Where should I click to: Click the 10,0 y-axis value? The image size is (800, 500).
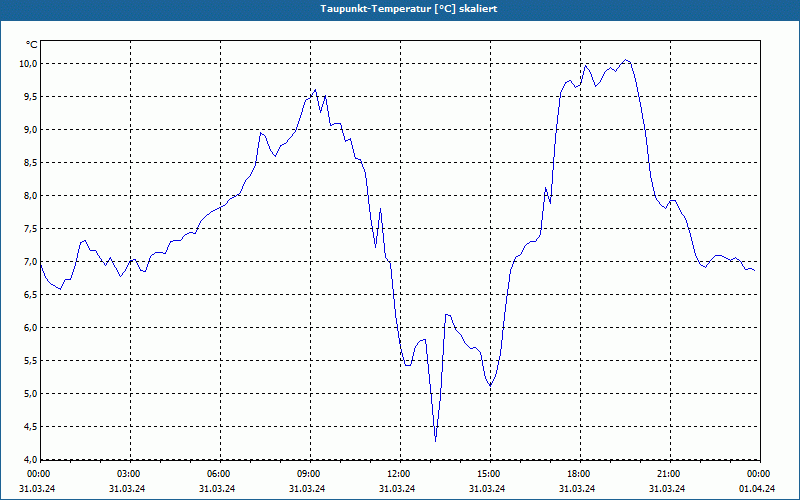coord(28,64)
